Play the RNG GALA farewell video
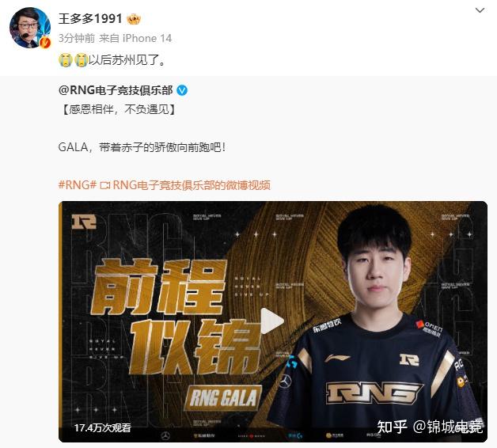Screen dimensions: 497x448 coord(271,321)
